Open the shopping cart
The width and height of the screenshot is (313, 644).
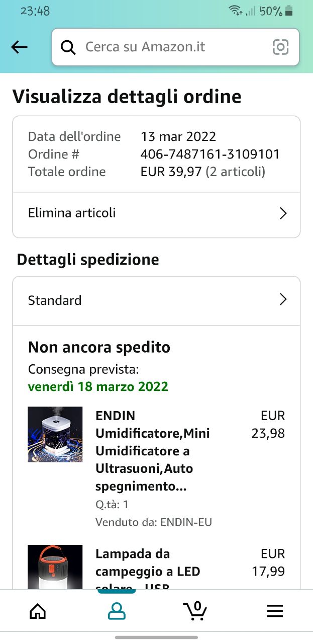tap(195, 611)
